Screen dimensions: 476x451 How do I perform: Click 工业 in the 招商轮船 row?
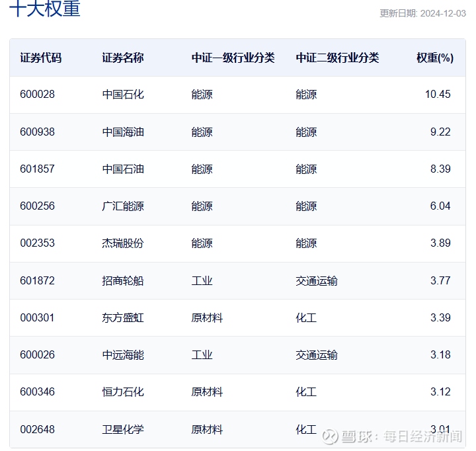click(202, 281)
